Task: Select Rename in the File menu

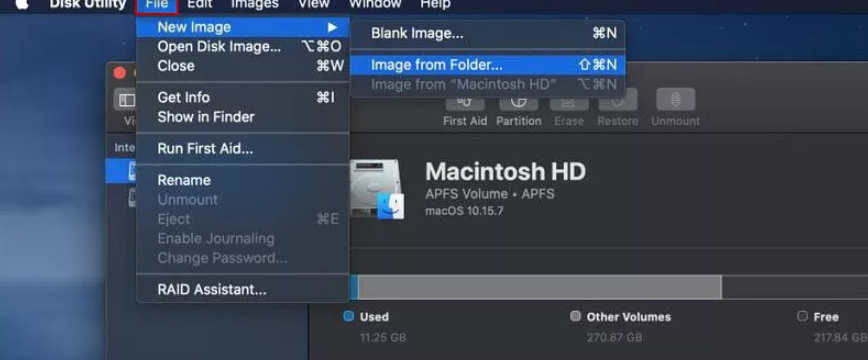Action: [243, 181]
